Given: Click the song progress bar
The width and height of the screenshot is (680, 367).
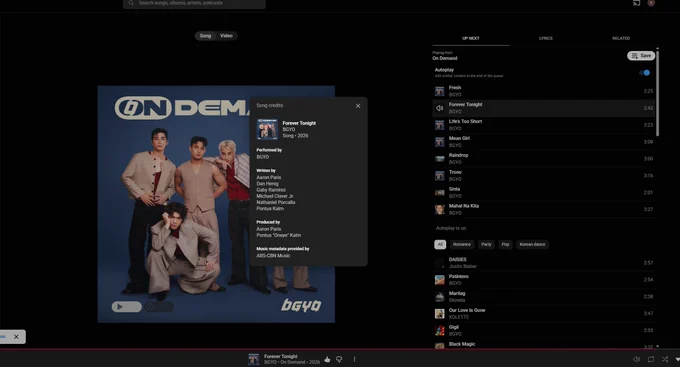Looking at the screenshot, I should (x=340, y=349).
